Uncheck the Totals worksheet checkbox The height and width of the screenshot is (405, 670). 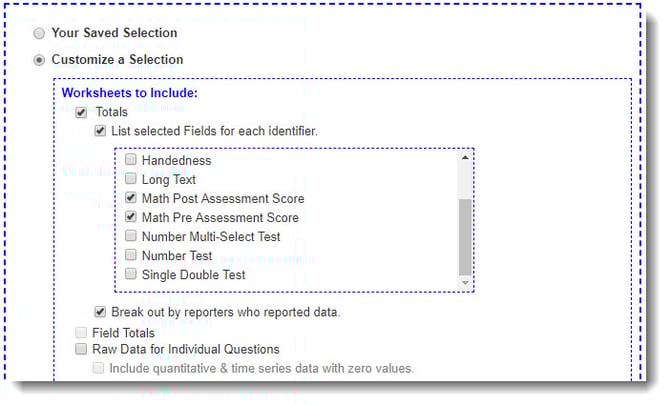pos(81,112)
